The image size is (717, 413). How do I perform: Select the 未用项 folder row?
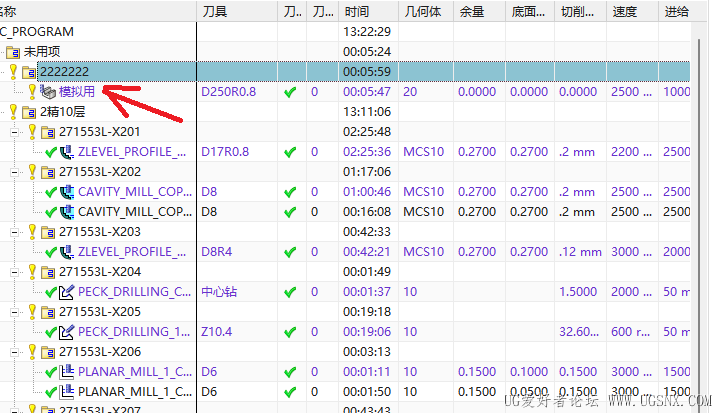tap(345, 51)
